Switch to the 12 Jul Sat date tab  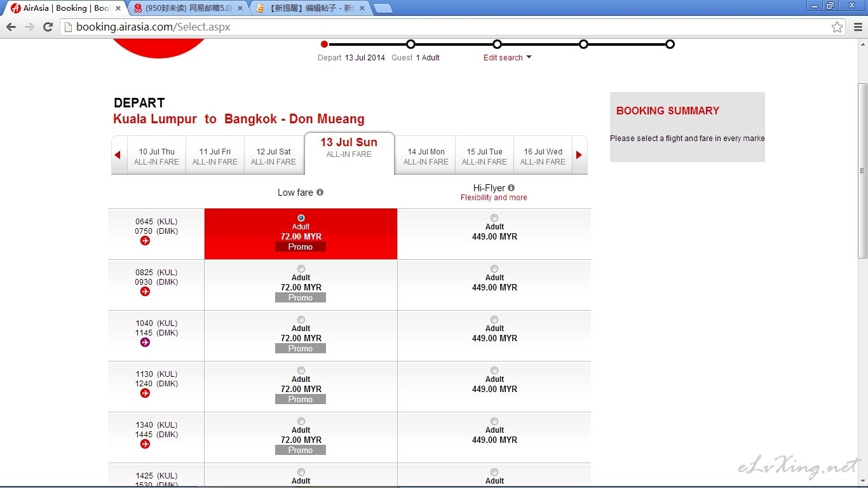coord(273,156)
